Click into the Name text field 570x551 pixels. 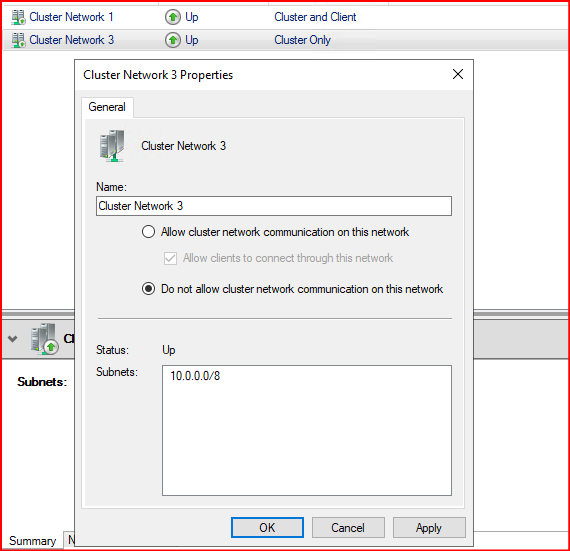(x=274, y=206)
